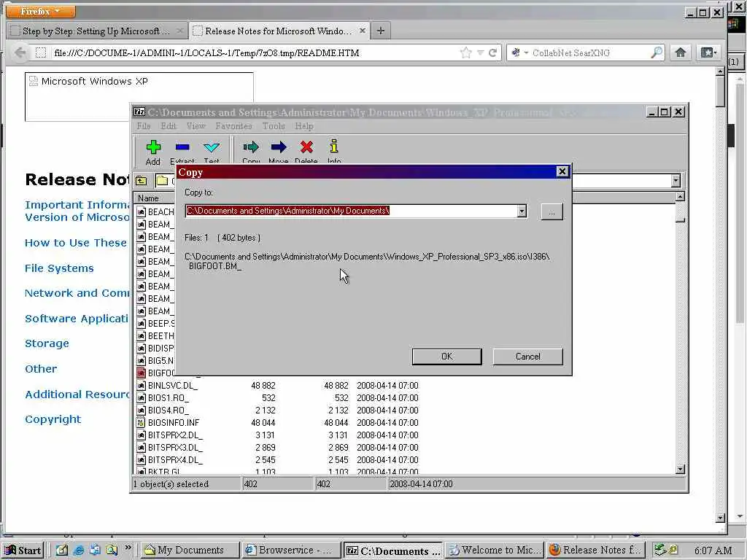Select the BITSPRX2.DL_ file row
The image size is (747, 560).
coord(277,435)
